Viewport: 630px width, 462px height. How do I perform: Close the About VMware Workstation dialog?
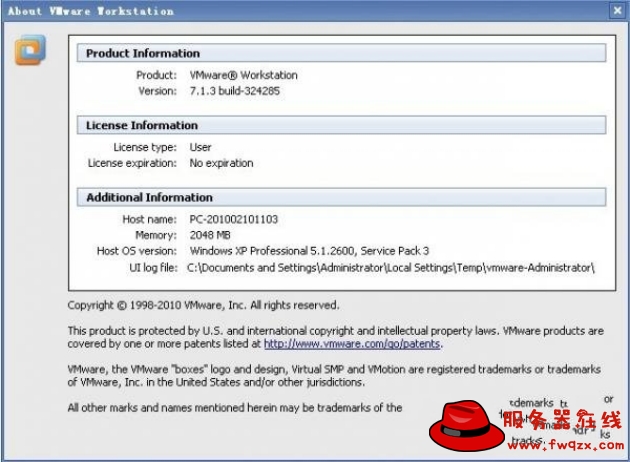(617, 10)
